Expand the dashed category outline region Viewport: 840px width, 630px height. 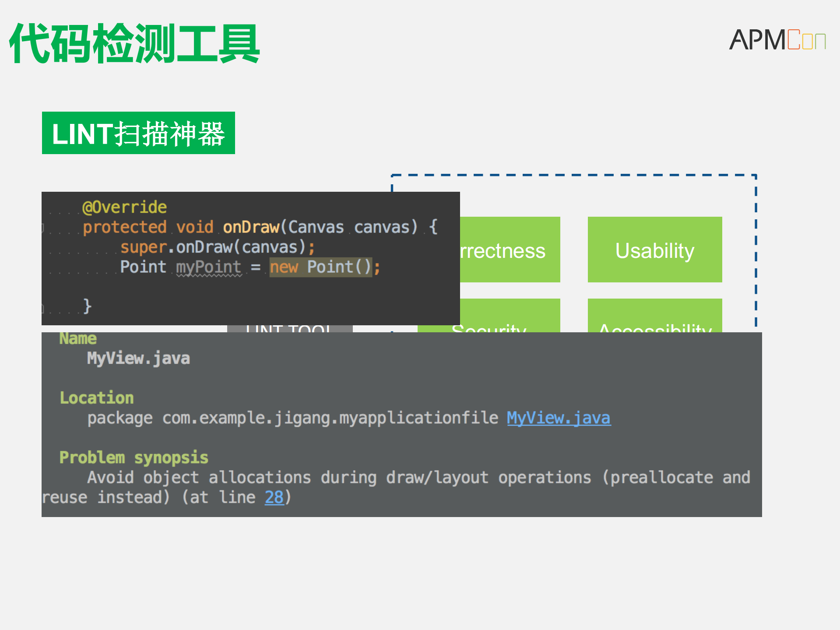573,175
